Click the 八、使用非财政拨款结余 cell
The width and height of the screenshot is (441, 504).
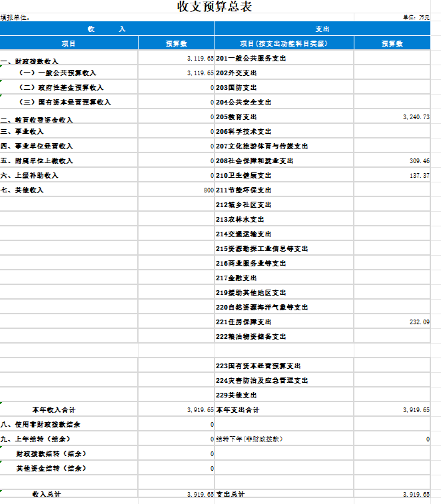(x=44, y=425)
